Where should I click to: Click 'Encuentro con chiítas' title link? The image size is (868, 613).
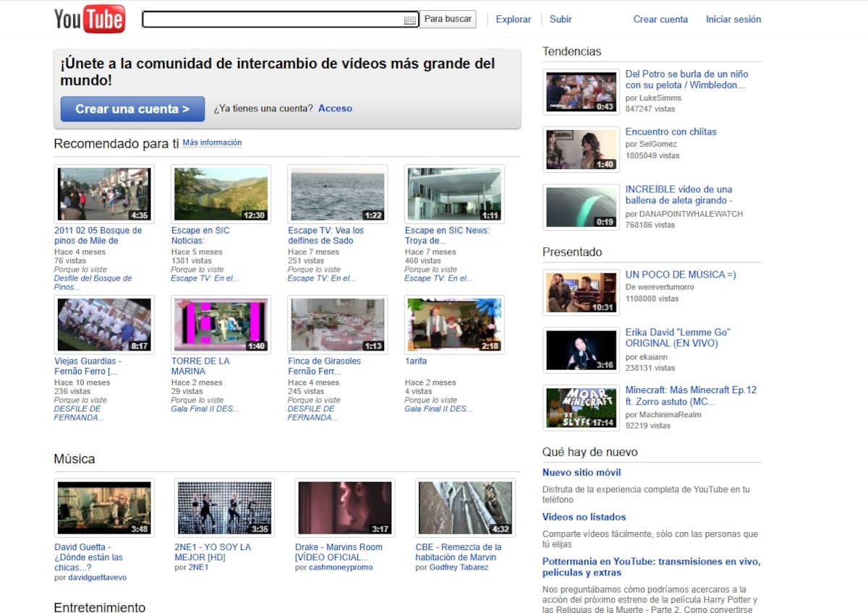coord(671,132)
